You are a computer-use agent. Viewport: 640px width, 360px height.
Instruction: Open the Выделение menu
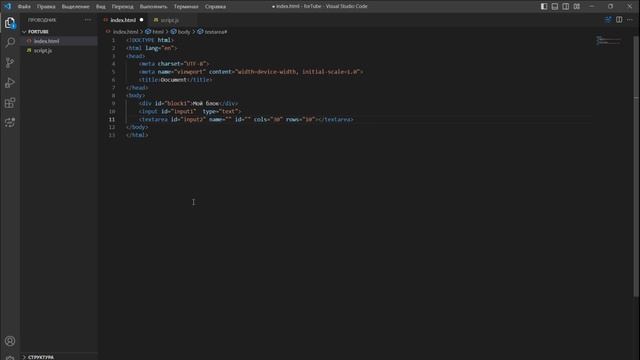(76, 7)
